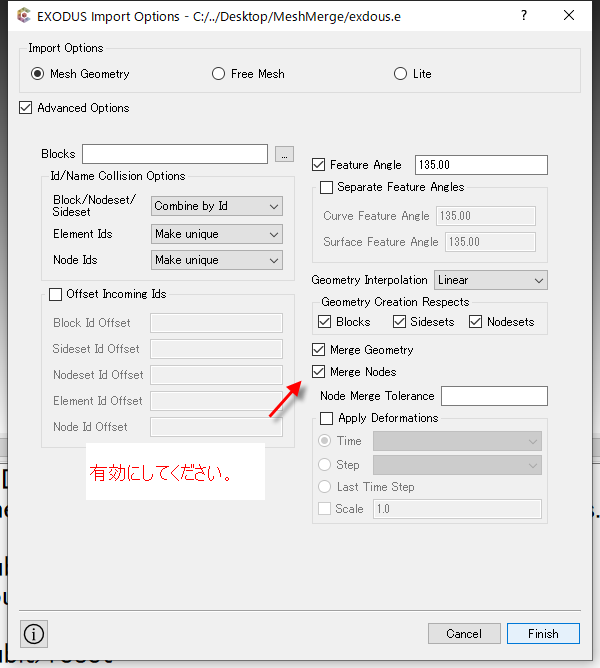Click the EXODUS dialog app icon
600x668 pixels.
point(24,16)
